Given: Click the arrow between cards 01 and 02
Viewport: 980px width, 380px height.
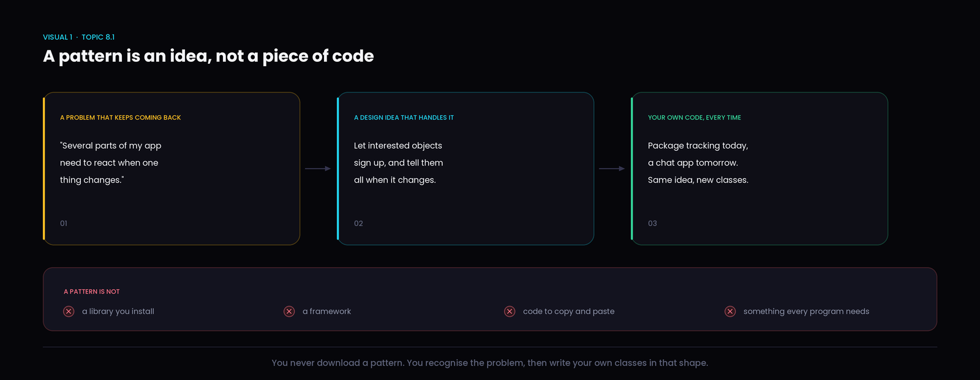Looking at the screenshot, I should (x=318, y=169).
